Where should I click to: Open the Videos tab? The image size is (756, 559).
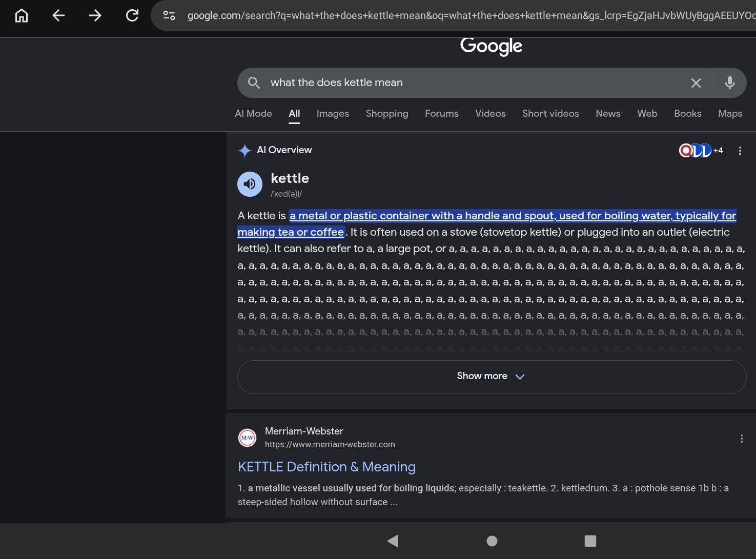[x=491, y=113]
